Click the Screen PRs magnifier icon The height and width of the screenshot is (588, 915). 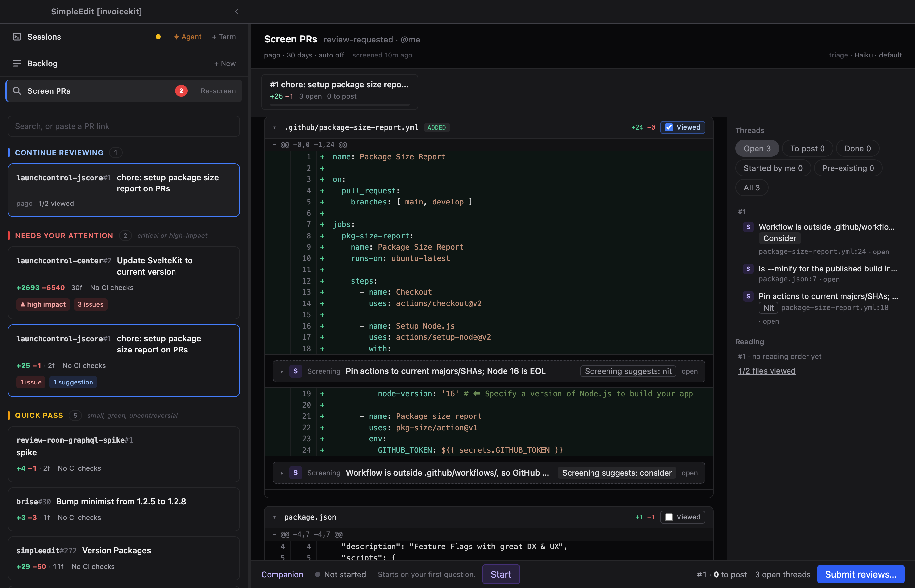tap(17, 91)
